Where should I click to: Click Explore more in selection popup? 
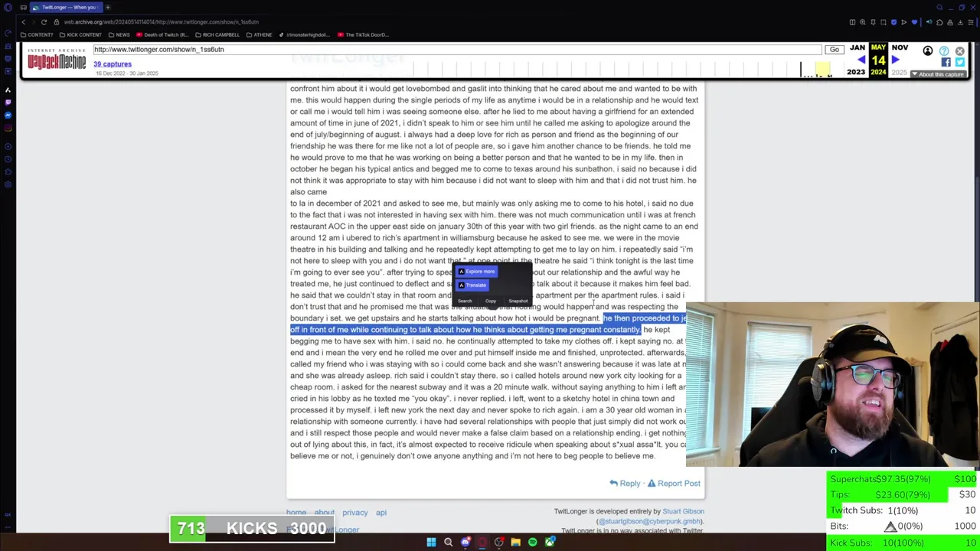tap(476, 272)
